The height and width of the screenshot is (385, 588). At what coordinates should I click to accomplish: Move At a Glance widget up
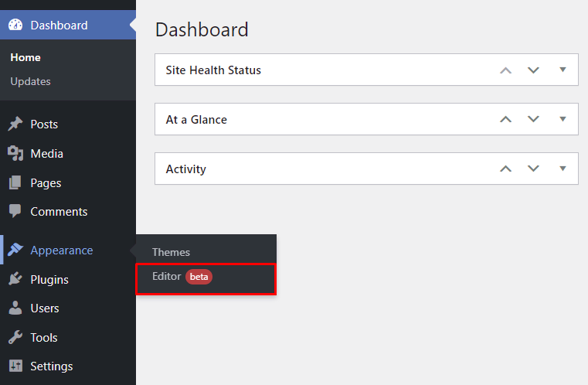pos(506,120)
